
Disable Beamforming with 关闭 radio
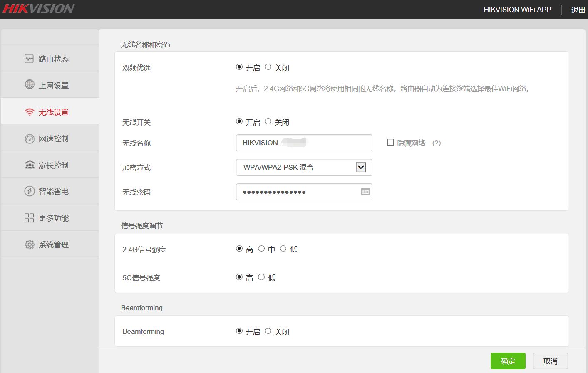pyautogui.click(x=268, y=331)
